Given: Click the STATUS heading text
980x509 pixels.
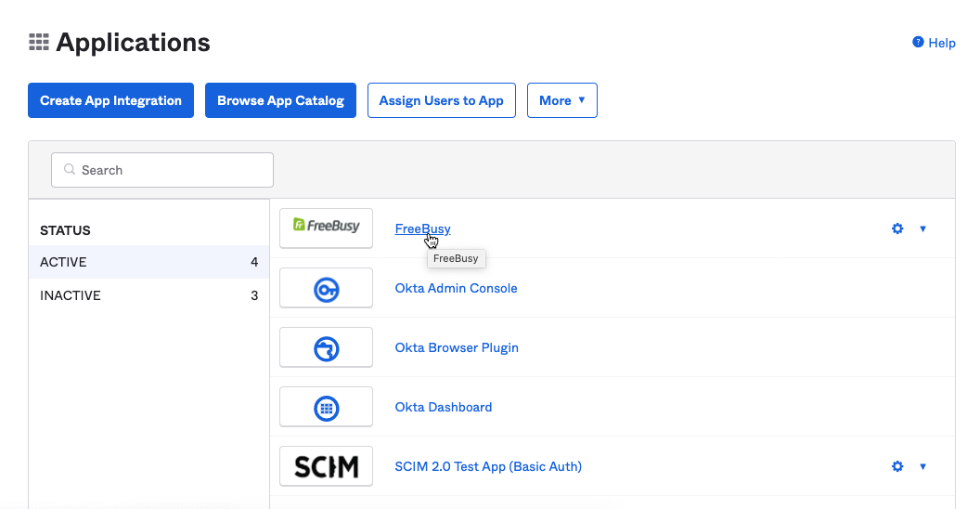Looking at the screenshot, I should (x=65, y=230).
